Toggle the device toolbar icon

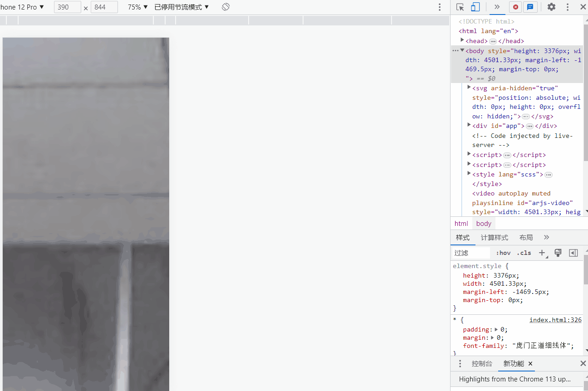[x=475, y=7]
